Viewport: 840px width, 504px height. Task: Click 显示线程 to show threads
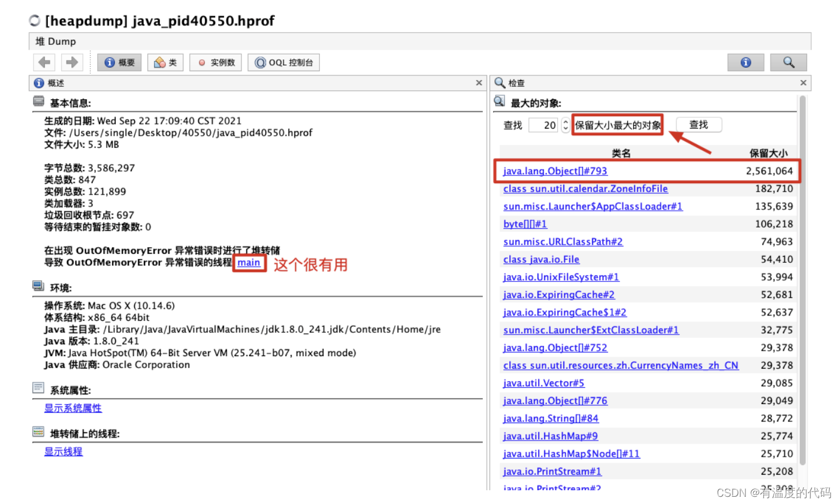(x=63, y=451)
